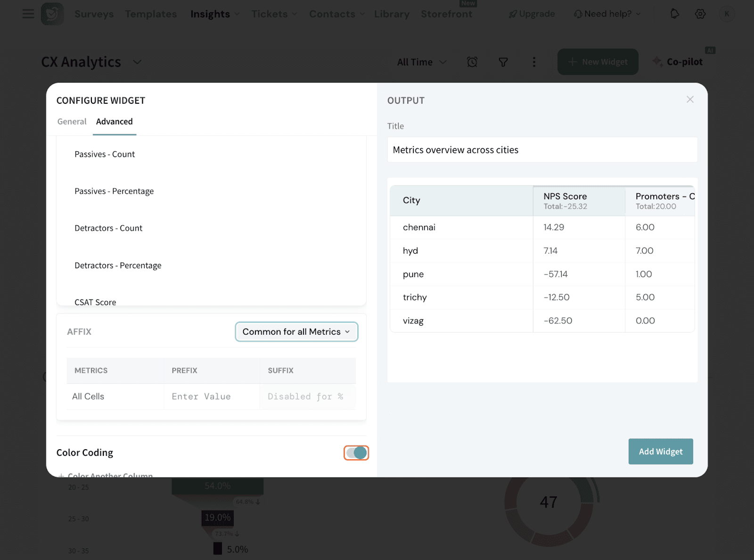Click the schedule clock icon
The image size is (754, 560).
pos(472,62)
